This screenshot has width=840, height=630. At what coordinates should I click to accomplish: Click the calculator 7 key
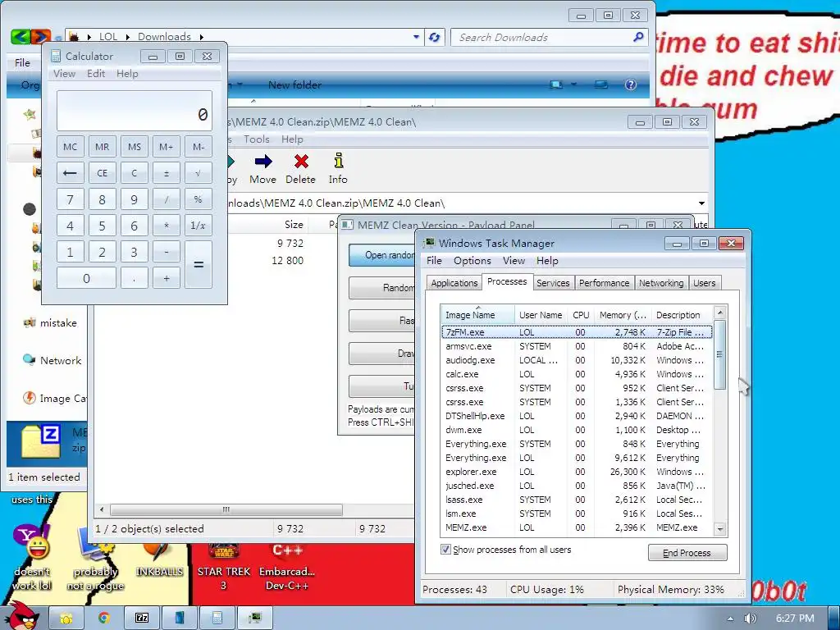(x=71, y=199)
